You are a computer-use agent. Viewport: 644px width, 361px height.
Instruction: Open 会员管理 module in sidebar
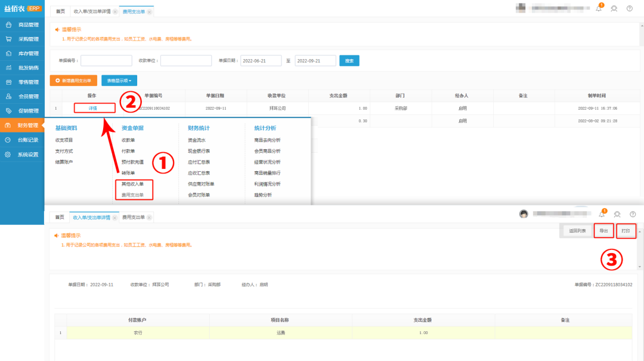point(27,97)
